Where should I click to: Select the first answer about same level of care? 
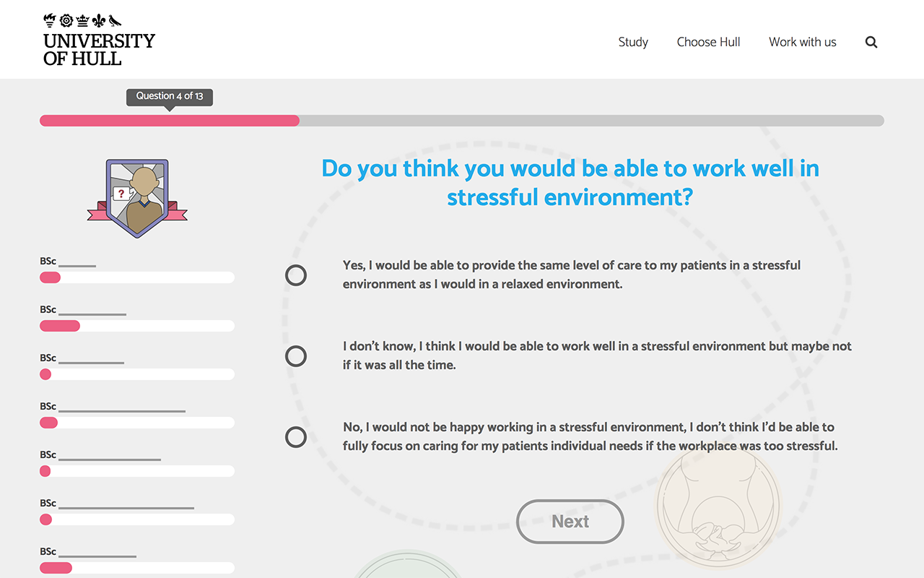tap(296, 275)
